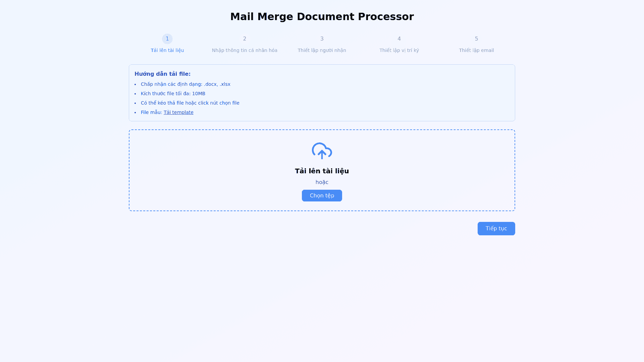Viewport: 644px width, 362px height.
Task: Click Mail Merge Document Processor title
Action: pos(322,16)
